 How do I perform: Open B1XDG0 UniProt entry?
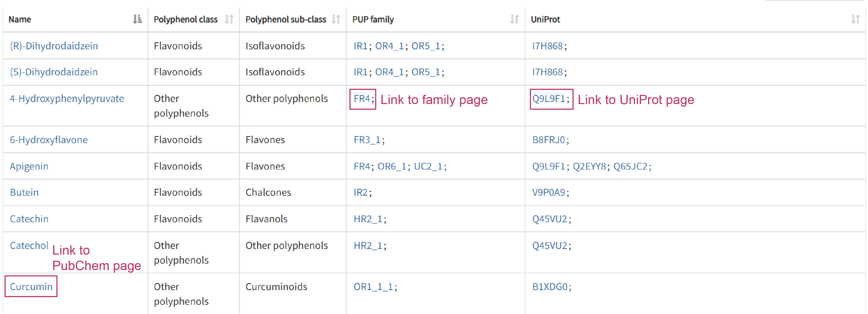[550, 287]
